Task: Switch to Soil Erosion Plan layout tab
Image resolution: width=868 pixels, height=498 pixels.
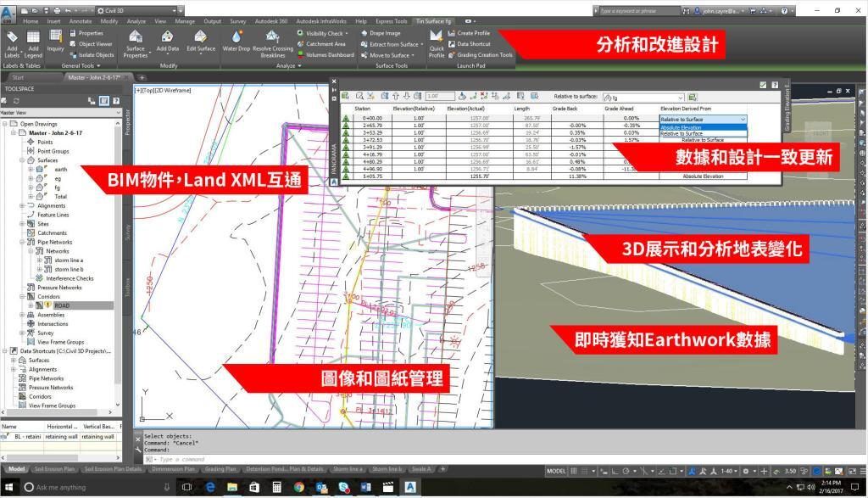Action: point(54,469)
